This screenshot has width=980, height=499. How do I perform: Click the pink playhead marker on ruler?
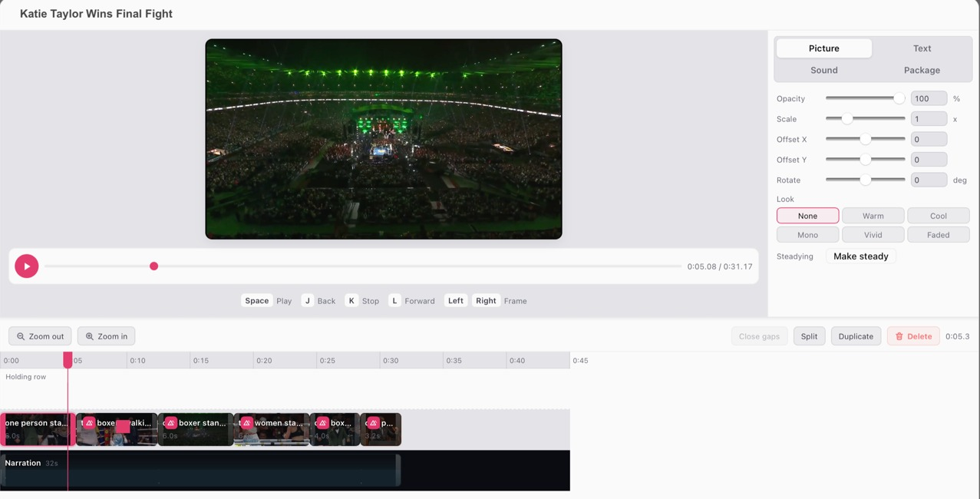coord(68,359)
